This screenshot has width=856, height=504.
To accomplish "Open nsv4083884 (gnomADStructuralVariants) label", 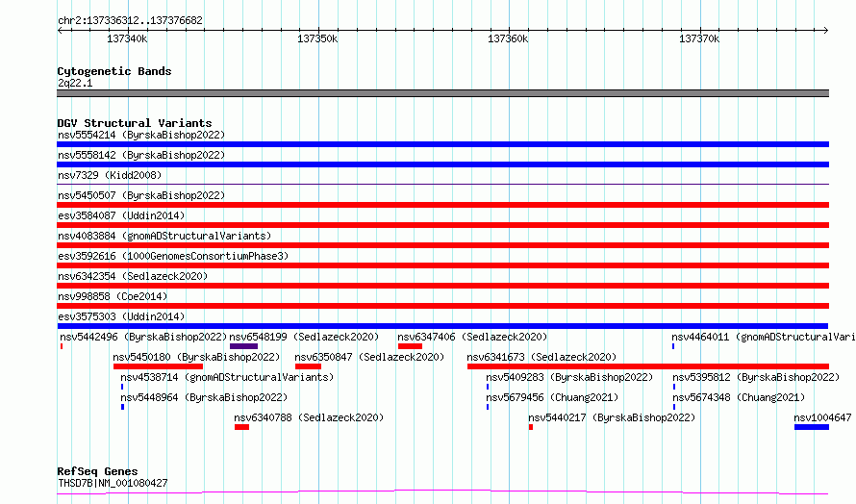I will point(164,236).
